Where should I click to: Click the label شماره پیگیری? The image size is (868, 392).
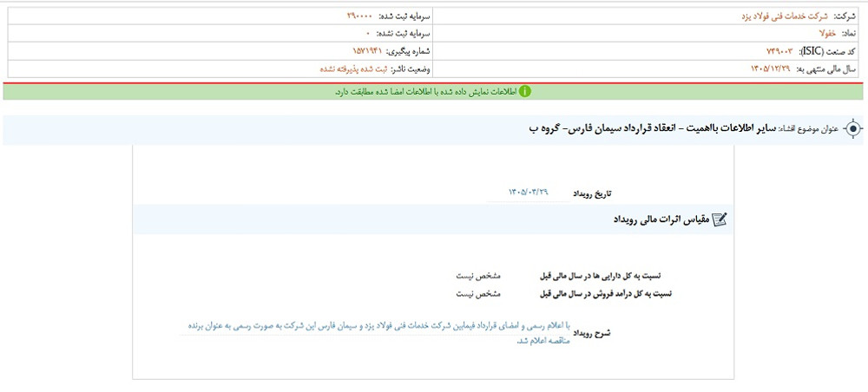click(409, 51)
